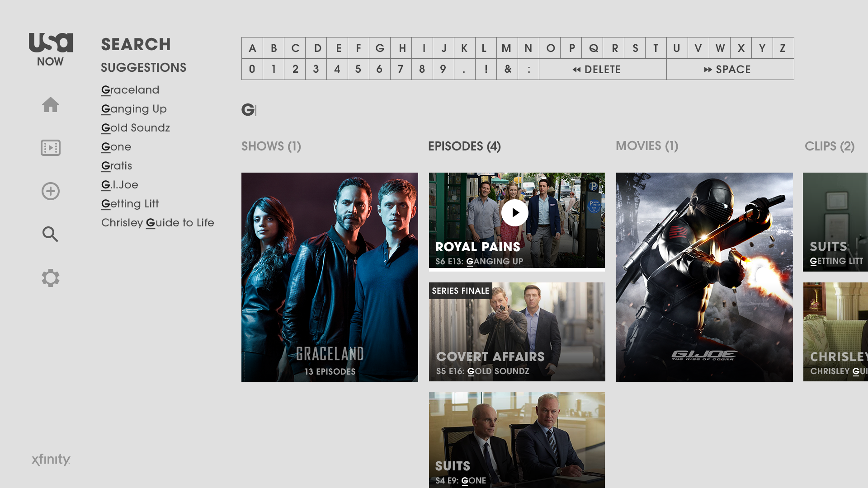Select the Gratis suggestion
The height and width of the screenshot is (488, 868).
(x=117, y=166)
